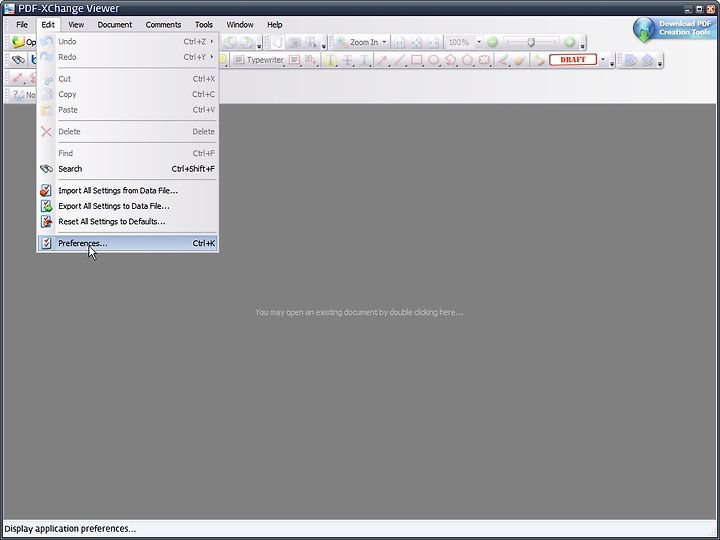Select the Underline text tool
The image size is (720, 540).
tap(365, 60)
